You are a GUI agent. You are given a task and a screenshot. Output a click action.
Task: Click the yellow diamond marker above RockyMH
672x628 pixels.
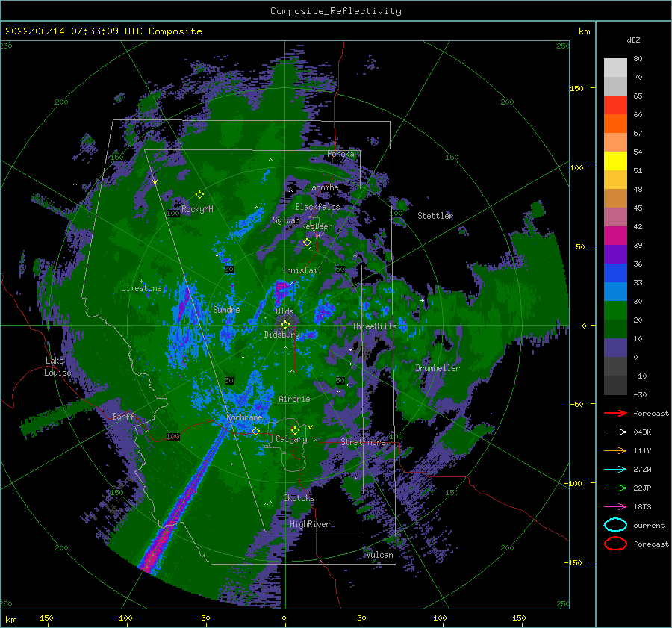[x=199, y=195]
